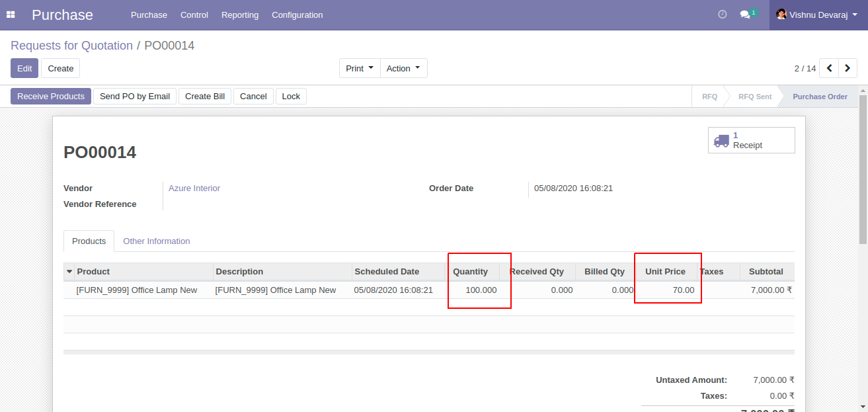Open the Configuration menu

pos(297,15)
